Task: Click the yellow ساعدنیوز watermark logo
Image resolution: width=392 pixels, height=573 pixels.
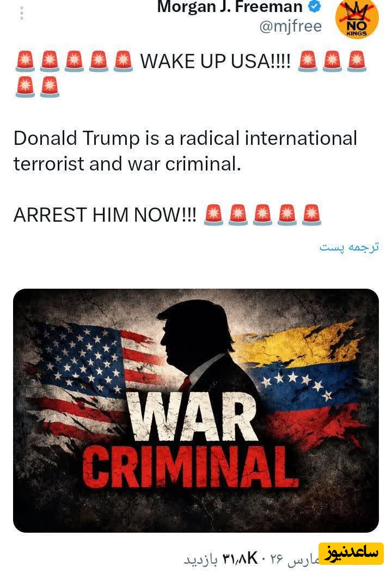Action: [351, 553]
